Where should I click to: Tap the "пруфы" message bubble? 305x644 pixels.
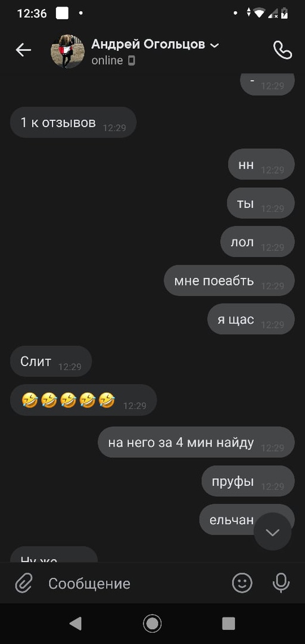pos(248,481)
